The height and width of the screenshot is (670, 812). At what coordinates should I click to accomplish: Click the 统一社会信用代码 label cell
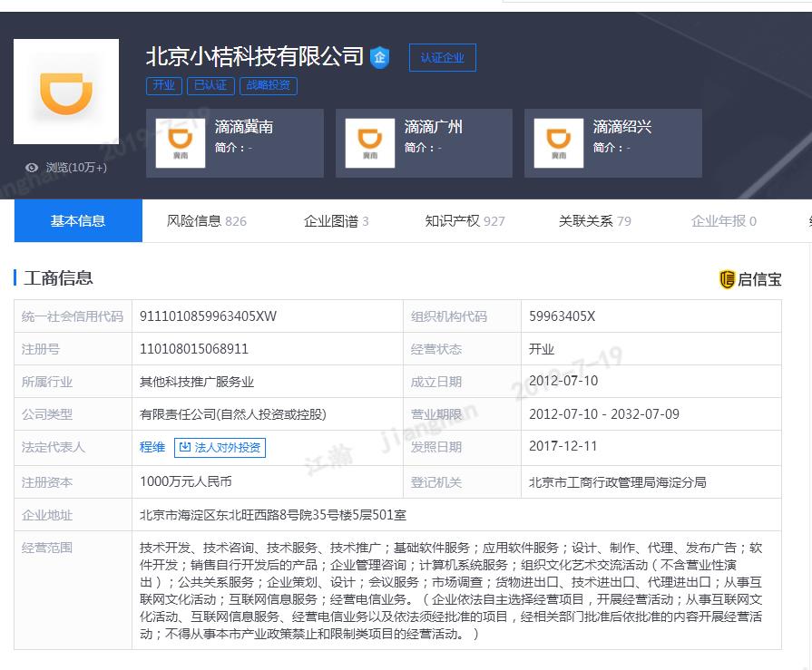point(73,316)
